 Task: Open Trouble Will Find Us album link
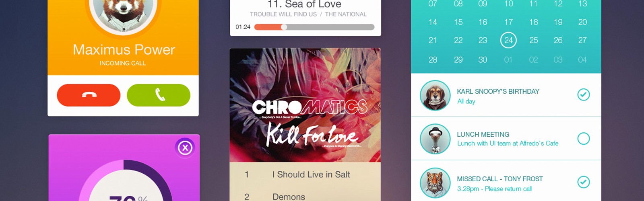(283, 14)
